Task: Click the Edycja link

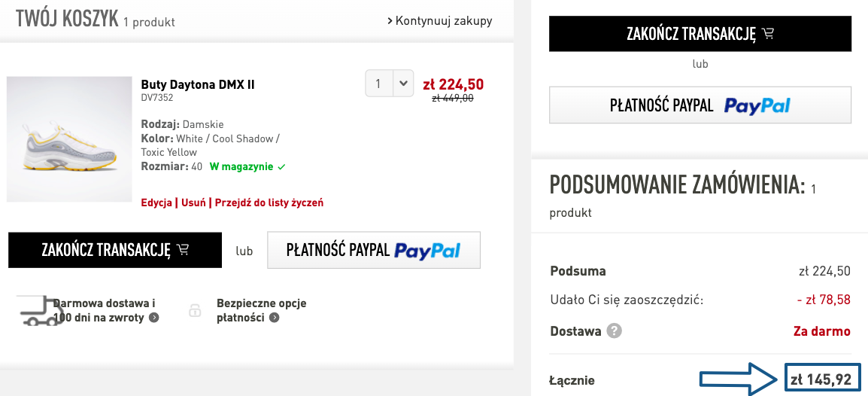Action: [156, 203]
